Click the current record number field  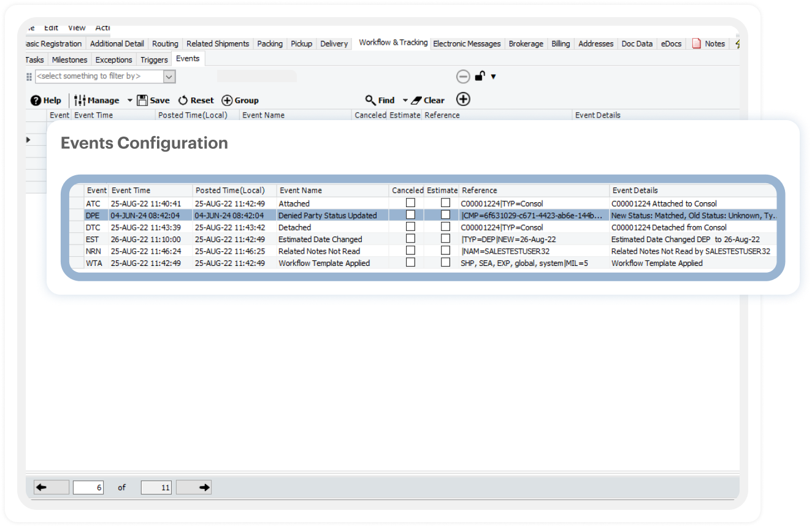[88, 487]
